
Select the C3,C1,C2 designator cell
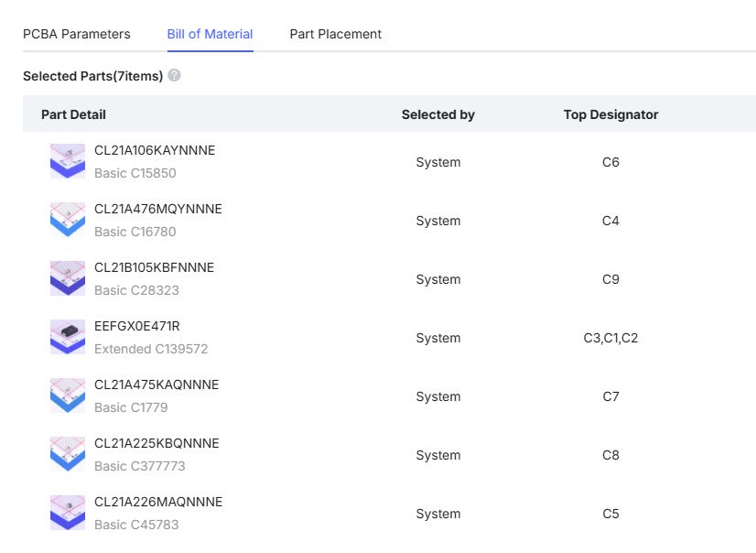coord(610,338)
